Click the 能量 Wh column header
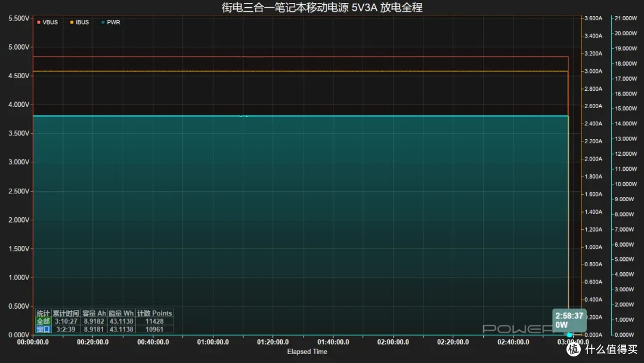This screenshot has width=644, height=363. (121, 313)
